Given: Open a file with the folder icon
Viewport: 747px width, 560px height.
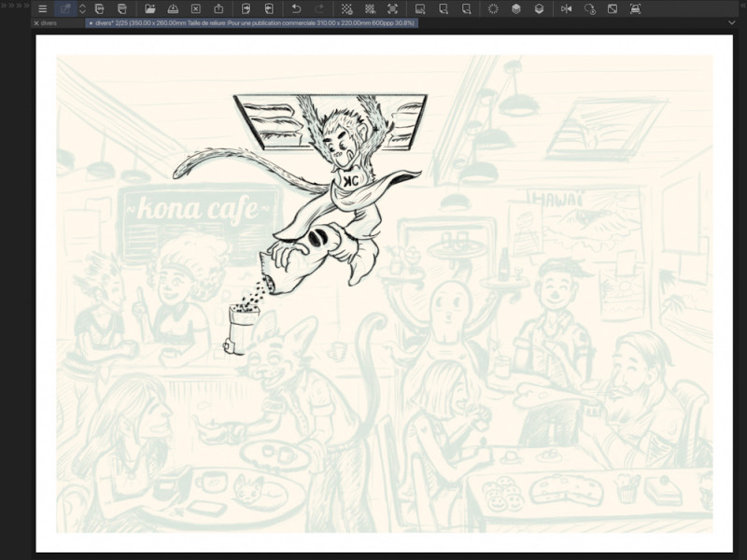Looking at the screenshot, I should pyautogui.click(x=149, y=8).
